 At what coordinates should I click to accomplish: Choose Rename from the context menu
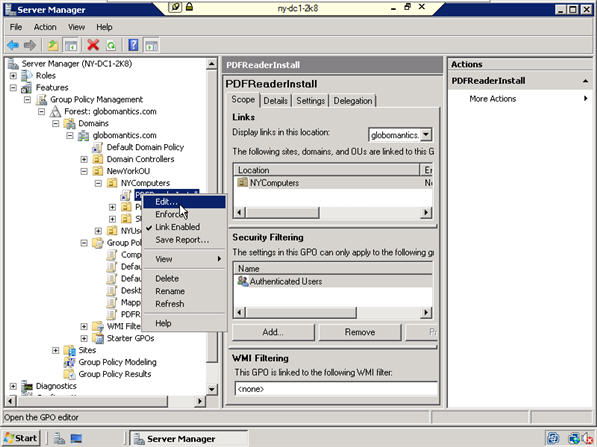pos(185,291)
